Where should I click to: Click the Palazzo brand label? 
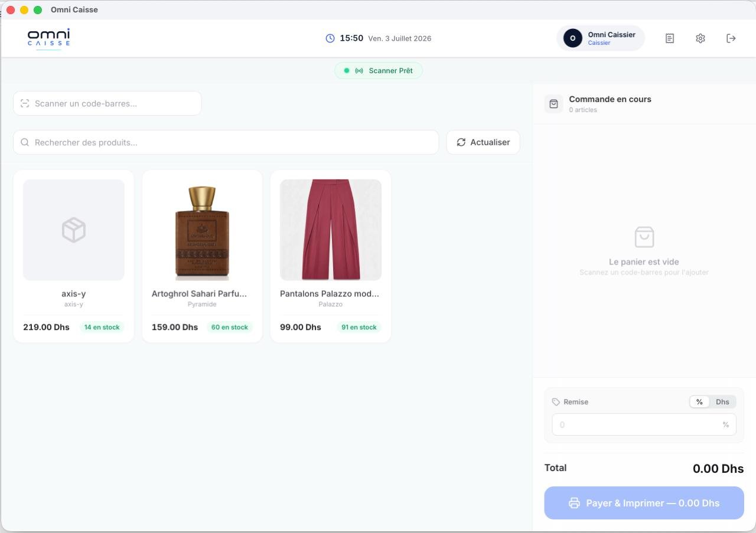pos(331,305)
